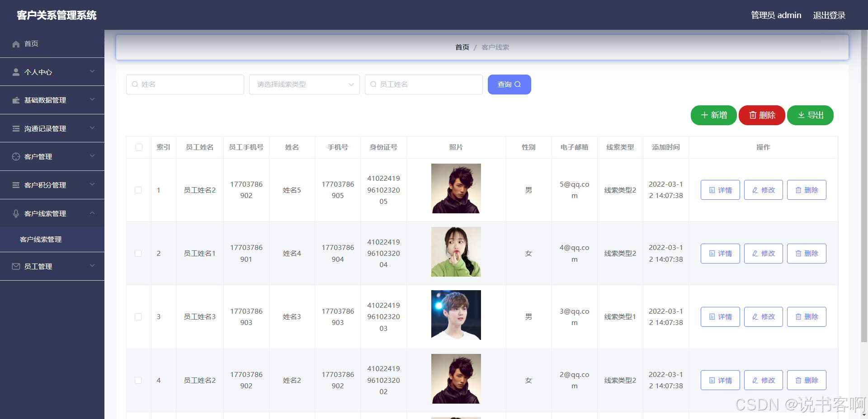Click the 删除 trash icon in row 1
The height and width of the screenshot is (419, 868).
(798, 190)
